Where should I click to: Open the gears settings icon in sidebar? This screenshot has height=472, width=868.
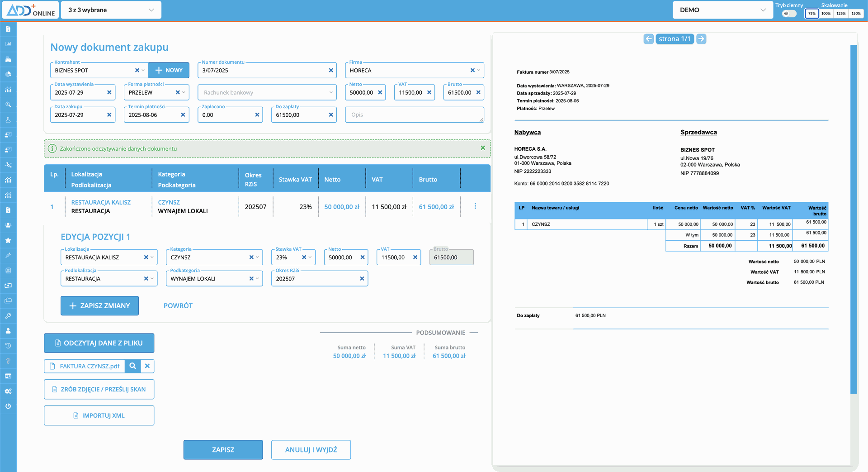pos(8,391)
